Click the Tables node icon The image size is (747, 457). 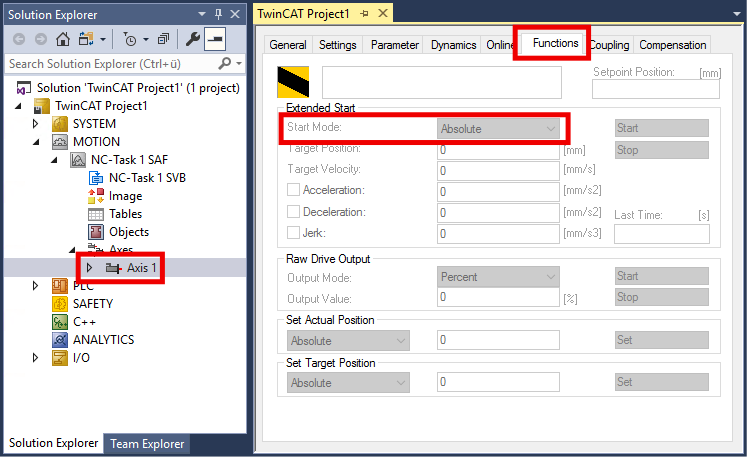coord(96,214)
